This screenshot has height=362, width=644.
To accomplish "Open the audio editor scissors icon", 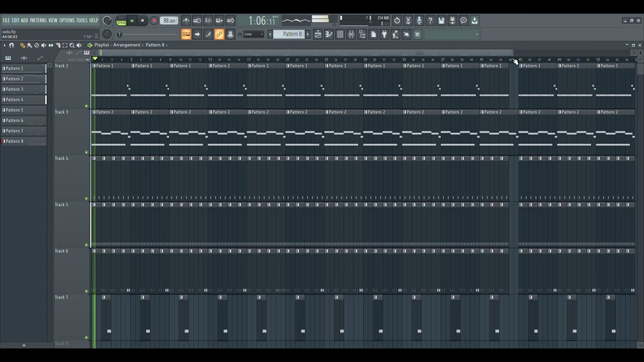I will pyautogui.click(x=408, y=21).
